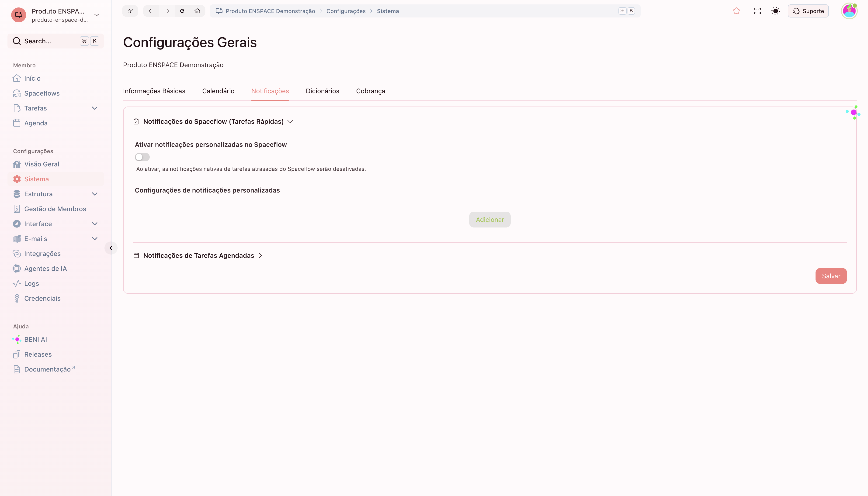The image size is (868, 496).
Task: Switch to the Calendário tab
Action: pos(218,91)
